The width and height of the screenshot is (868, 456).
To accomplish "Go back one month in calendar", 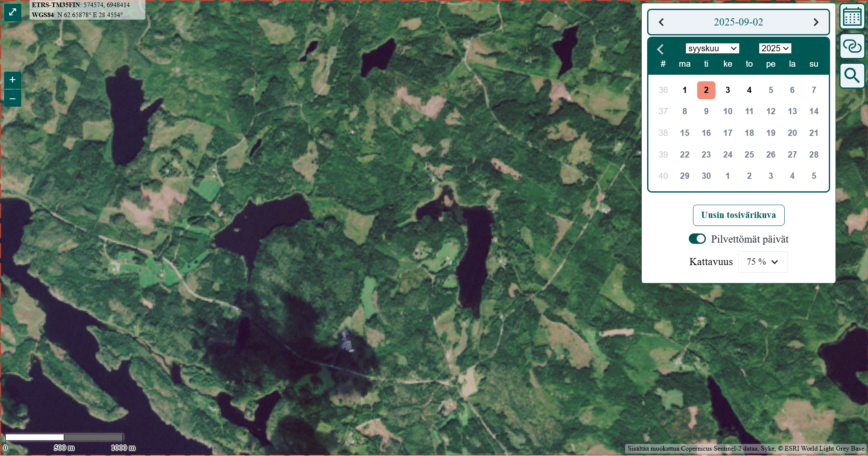I will (660, 49).
